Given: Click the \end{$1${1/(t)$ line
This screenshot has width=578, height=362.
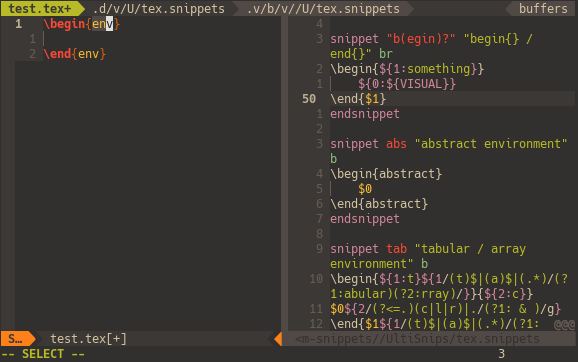Looking at the screenshot, I should [435, 324].
